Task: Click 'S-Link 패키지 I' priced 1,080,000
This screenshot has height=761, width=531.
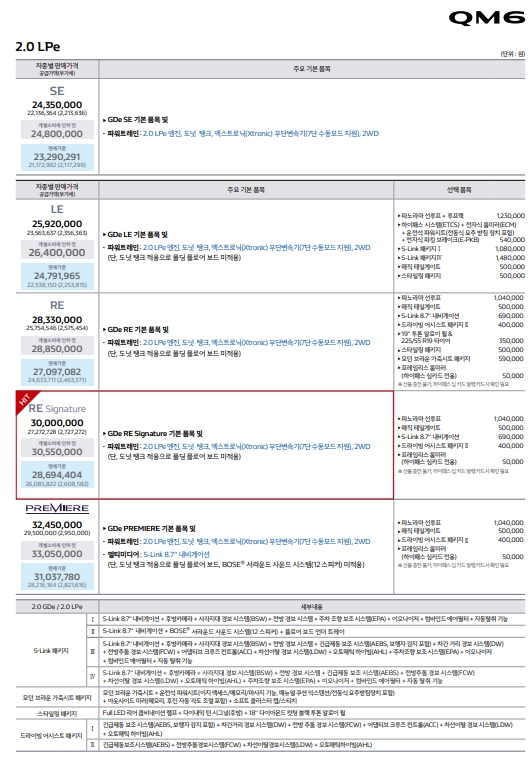Action: (x=419, y=248)
